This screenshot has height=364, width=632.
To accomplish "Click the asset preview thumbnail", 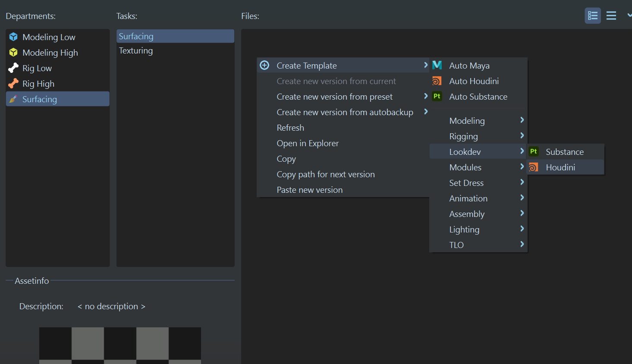I will 120,345.
